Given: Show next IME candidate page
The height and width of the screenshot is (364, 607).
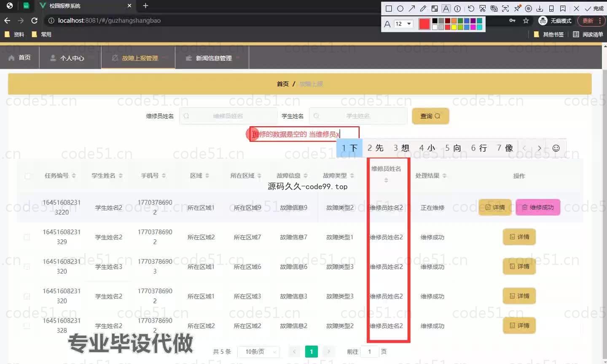Looking at the screenshot, I should 539,148.
